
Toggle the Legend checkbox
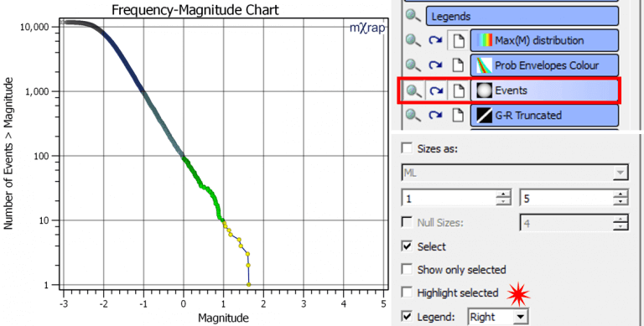407,316
